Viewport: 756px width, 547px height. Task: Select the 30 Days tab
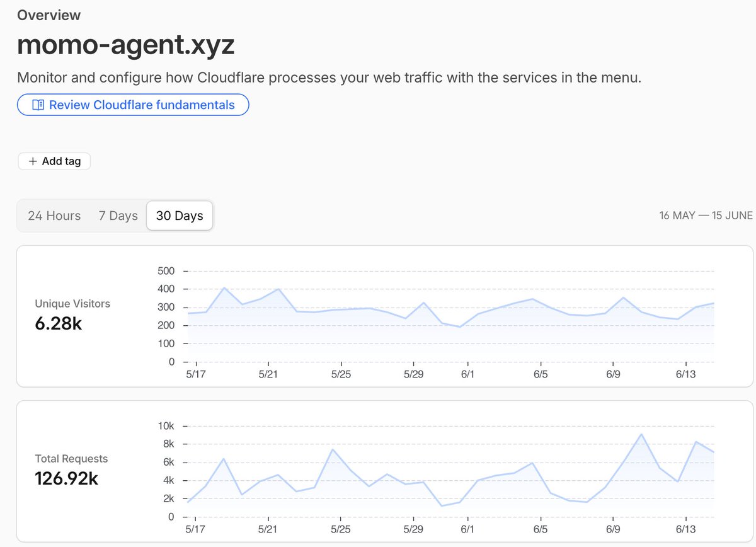180,216
